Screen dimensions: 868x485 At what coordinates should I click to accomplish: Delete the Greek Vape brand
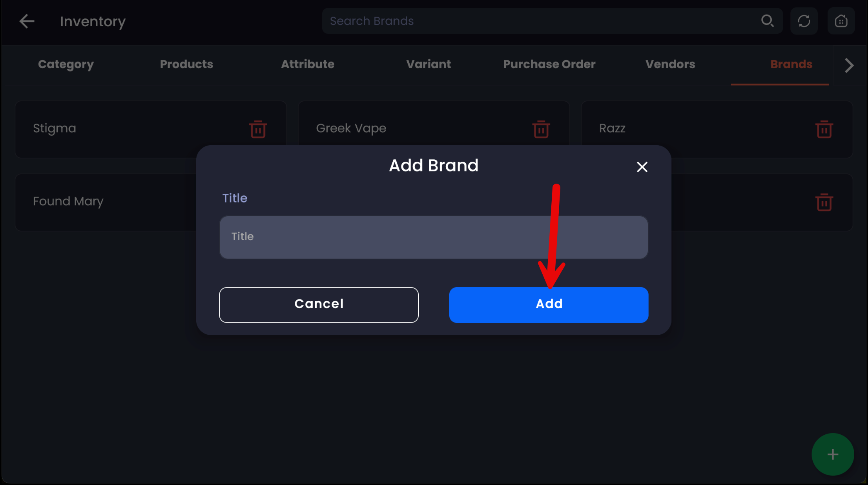[541, 129]
